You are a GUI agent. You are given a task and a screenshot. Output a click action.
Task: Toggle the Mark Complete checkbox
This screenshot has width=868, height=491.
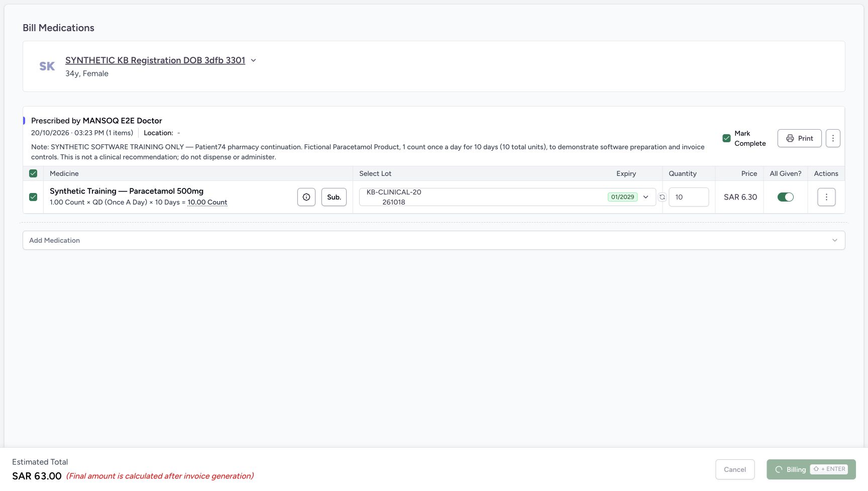pos(726,138)
